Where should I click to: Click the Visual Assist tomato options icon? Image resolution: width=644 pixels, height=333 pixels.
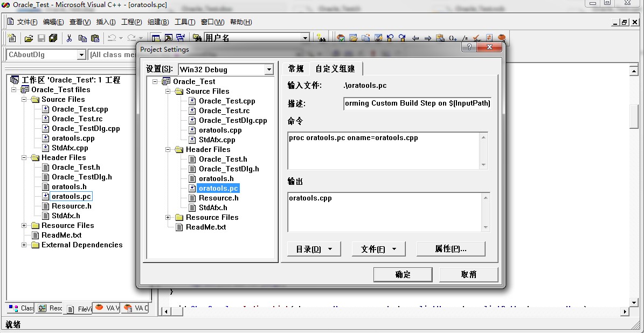[502, 38]
